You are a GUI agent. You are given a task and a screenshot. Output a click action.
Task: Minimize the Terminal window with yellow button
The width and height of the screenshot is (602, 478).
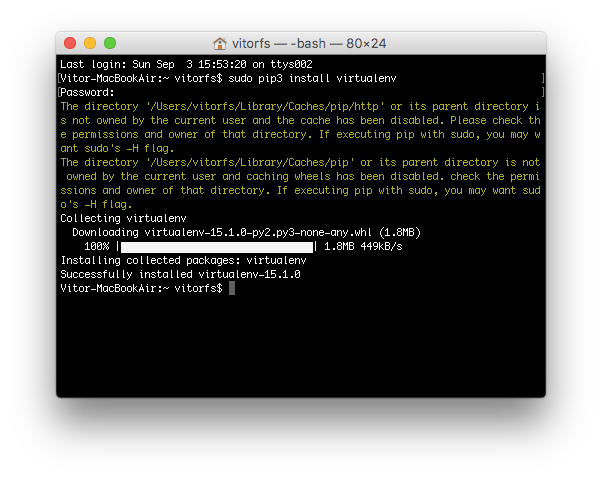click(90, 43)
